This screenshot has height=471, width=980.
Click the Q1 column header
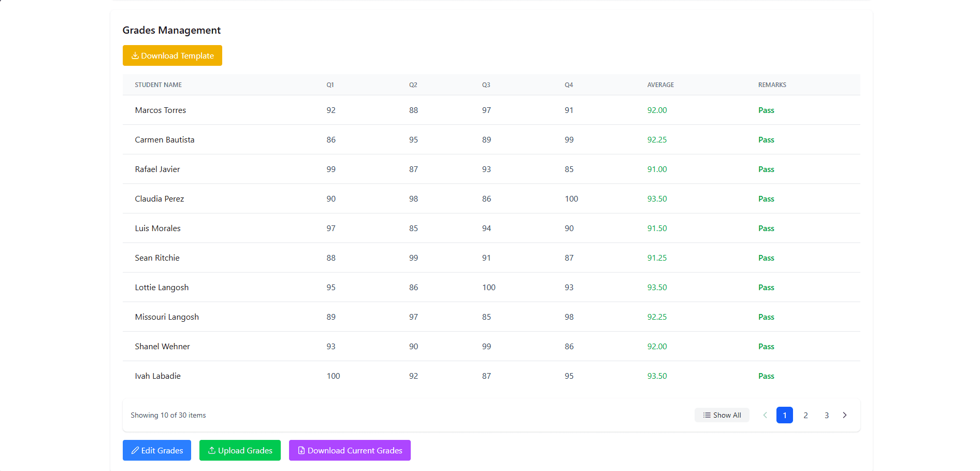click(330, 85)
